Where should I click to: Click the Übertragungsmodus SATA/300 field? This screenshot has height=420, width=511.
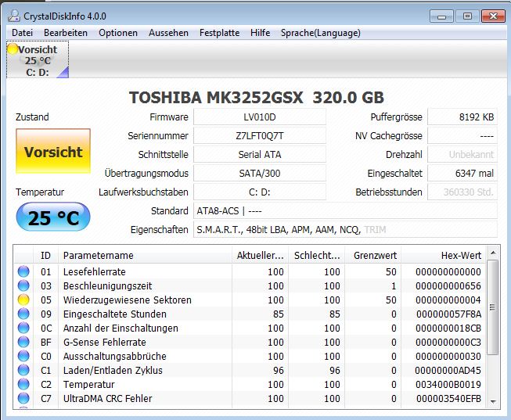coord(260,173)
